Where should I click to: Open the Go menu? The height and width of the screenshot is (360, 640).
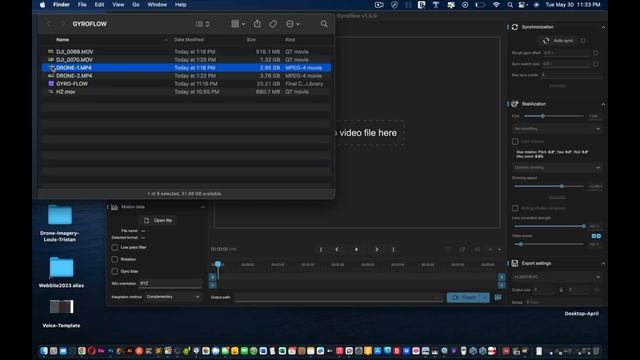pyautogui.click(x=136, y=5)
